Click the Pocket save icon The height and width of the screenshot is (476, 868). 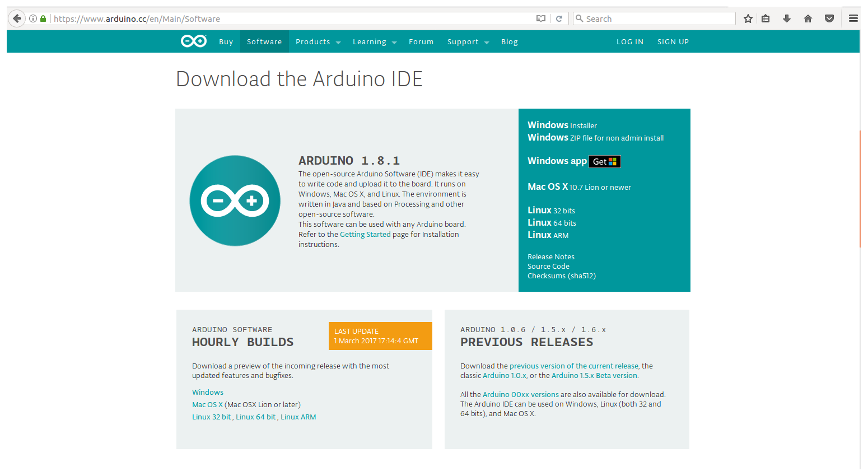point(829,18)
